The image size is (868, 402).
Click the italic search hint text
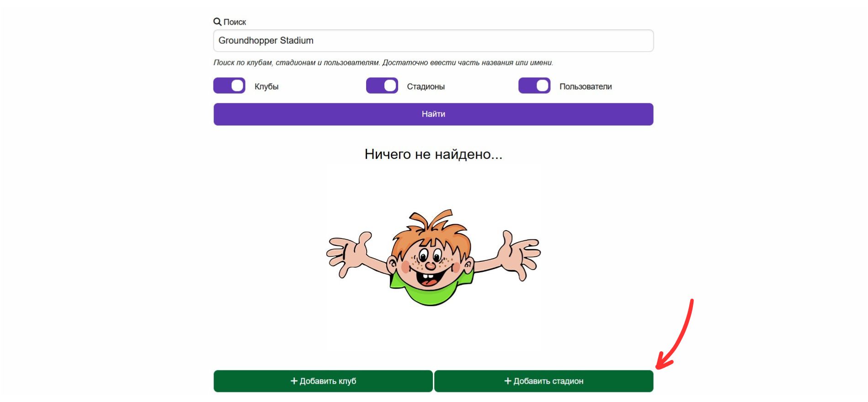tap(383, 63)
